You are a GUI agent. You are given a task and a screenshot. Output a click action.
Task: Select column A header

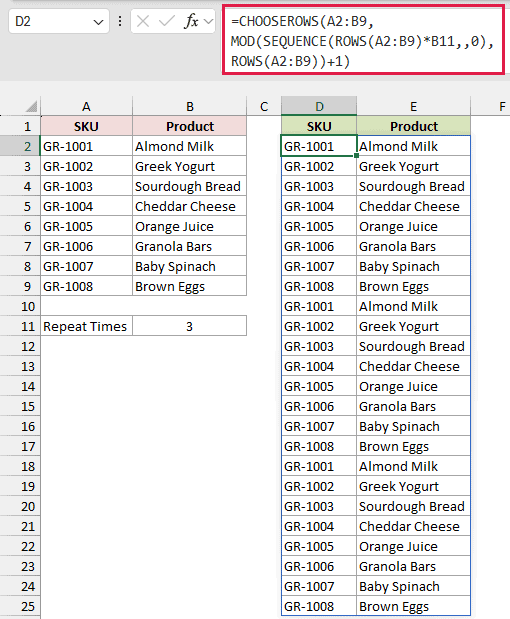[86, 106]
